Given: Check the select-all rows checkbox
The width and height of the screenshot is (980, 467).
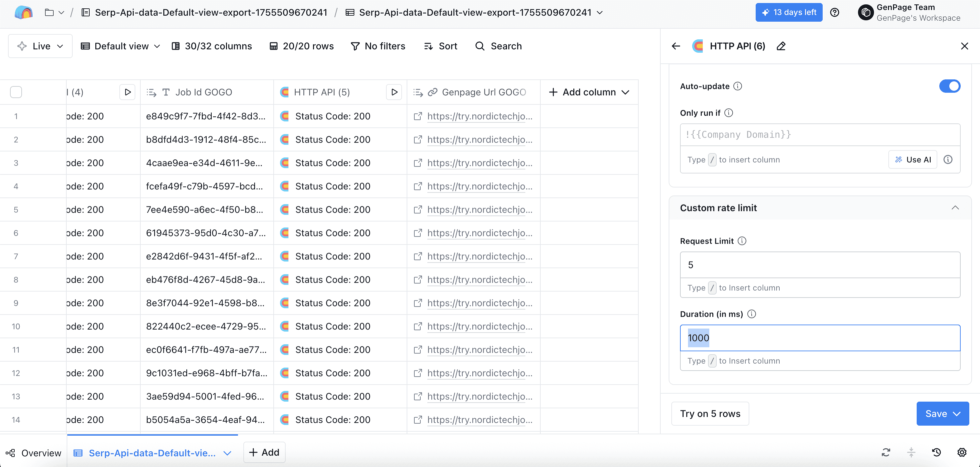Looking at the screenshot, I should coord(16,92).
